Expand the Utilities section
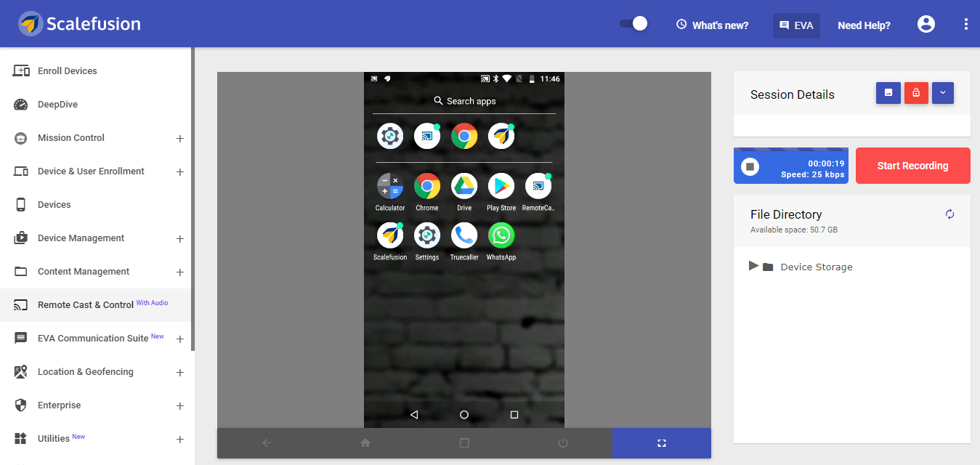This screenshot has height=465, width=980. tap(180, 440)
